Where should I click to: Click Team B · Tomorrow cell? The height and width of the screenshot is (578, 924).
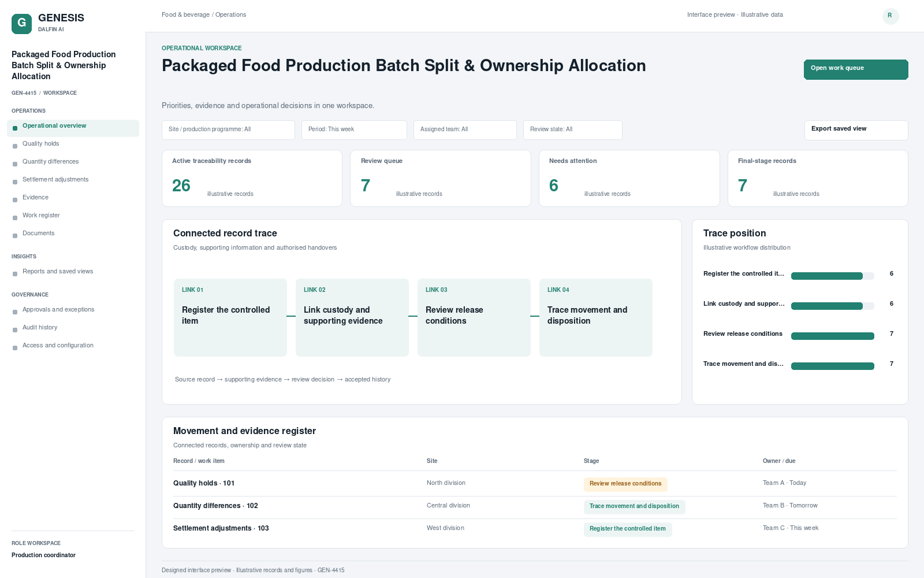point(790,506)
